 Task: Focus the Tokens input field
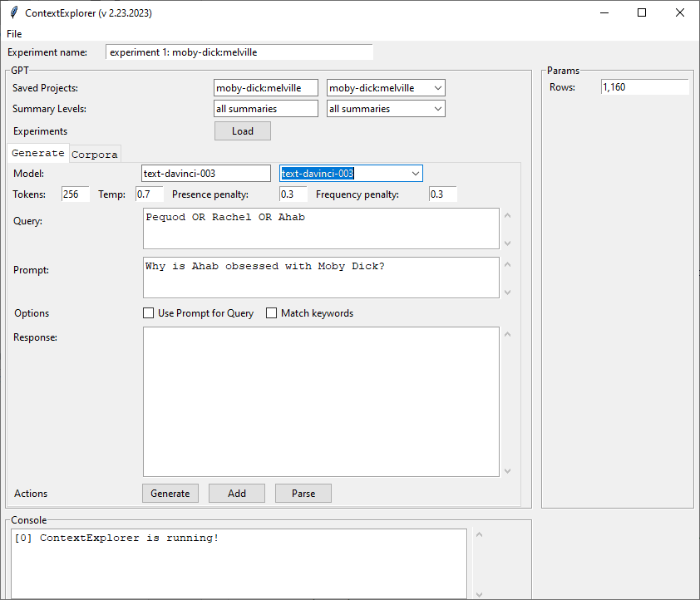76,194
